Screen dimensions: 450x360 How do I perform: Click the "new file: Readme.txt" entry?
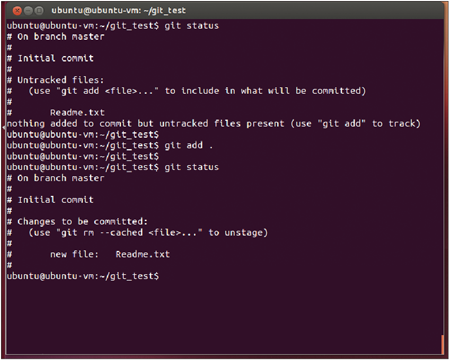coord(110,254)
